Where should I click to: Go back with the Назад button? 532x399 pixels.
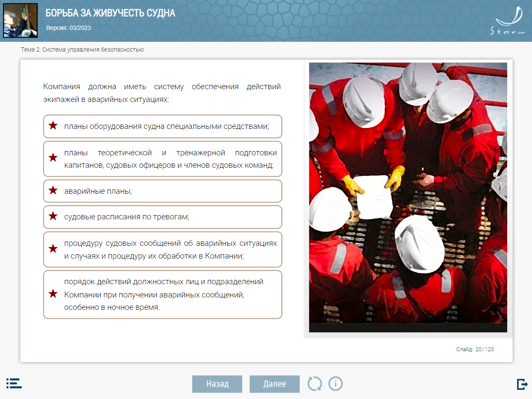217,384
